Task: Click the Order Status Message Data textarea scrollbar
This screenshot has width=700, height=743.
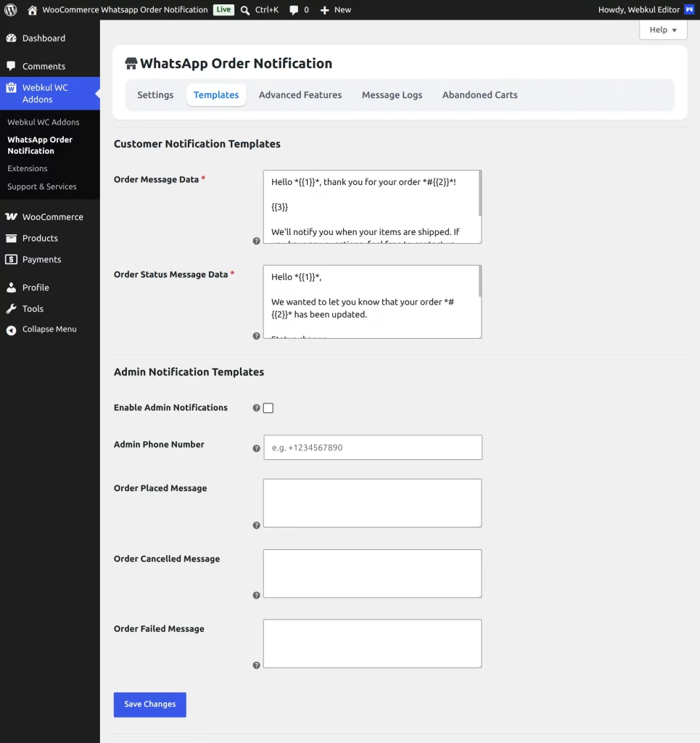Action: [479, 282]
